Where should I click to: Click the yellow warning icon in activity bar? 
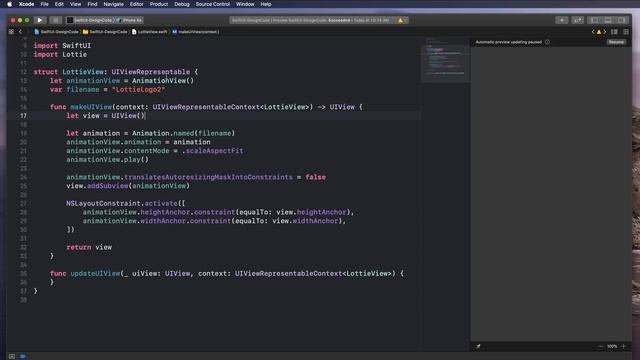(400, 20)
